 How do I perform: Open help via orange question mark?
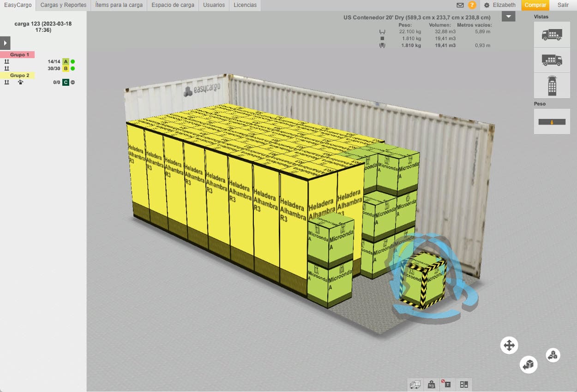pos(472,5)
